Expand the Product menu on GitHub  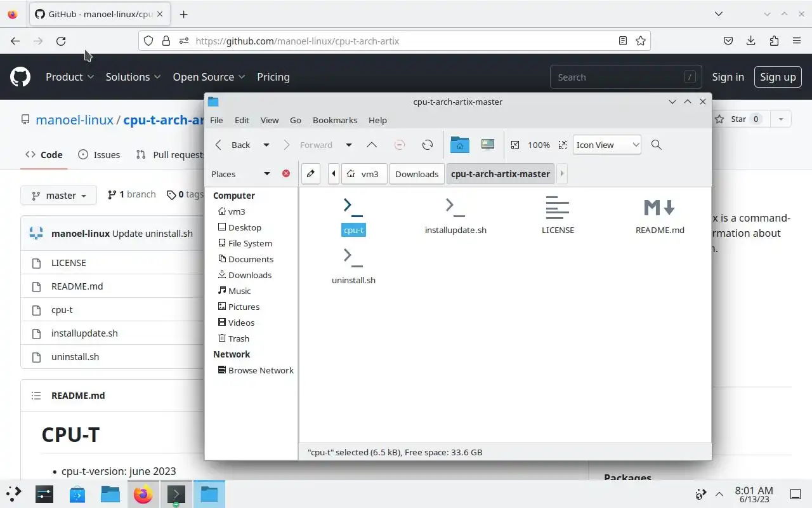point(70,77)
